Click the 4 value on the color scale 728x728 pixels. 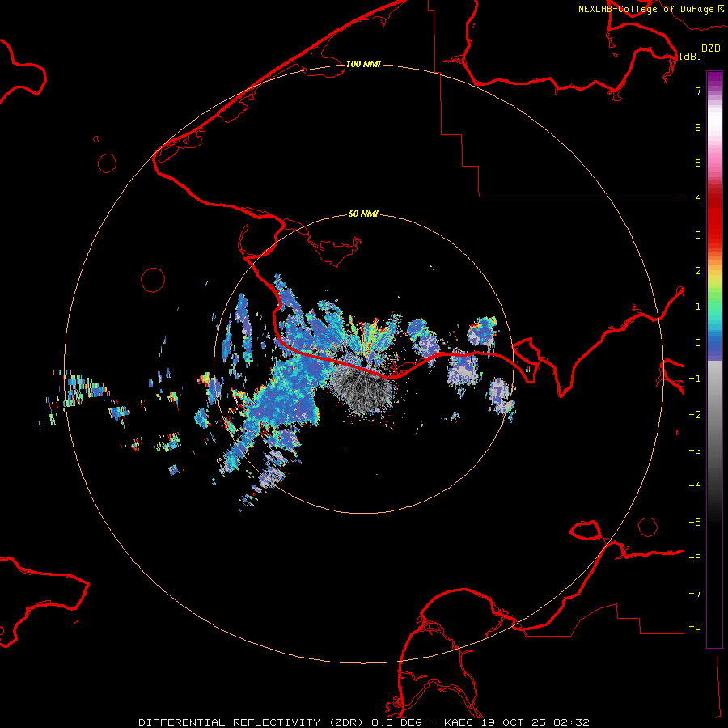tap(698, 199)
